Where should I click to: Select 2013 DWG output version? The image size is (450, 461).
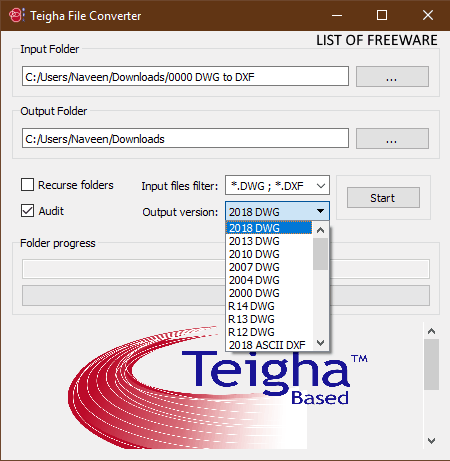point(269,241)
